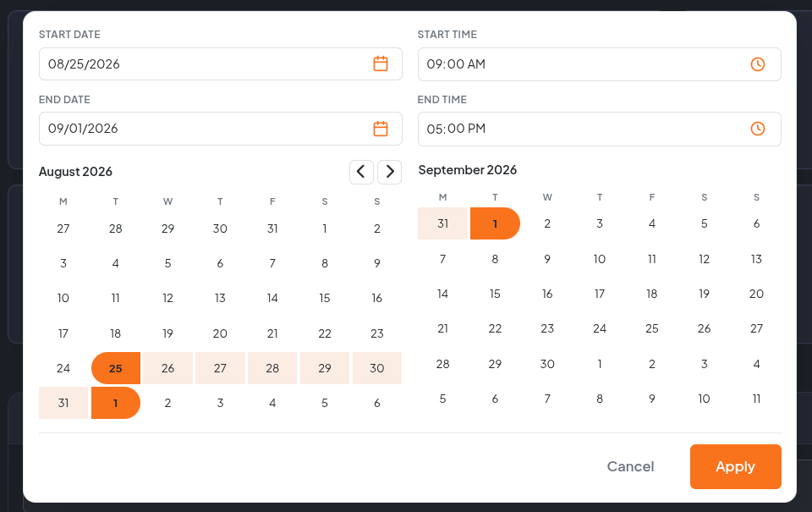Pick August 10 in the left calendar
Screen dimensions: 812x512
pyautogui.click(x=63, y=298)
